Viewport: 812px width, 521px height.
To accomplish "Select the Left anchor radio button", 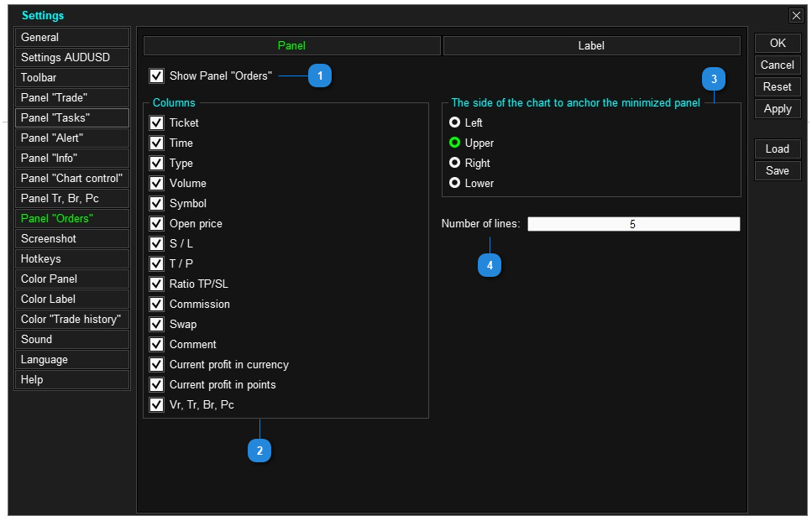I will [454, 122].
